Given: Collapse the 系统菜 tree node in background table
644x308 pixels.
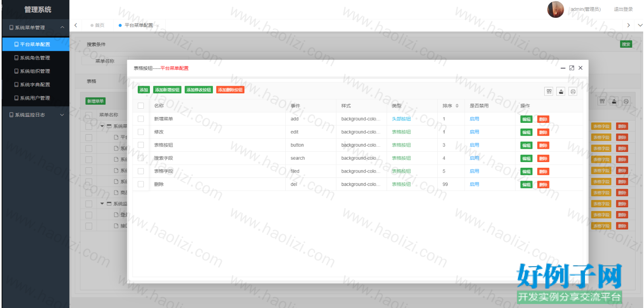Looking at the screenshot, I should (102, 126).
